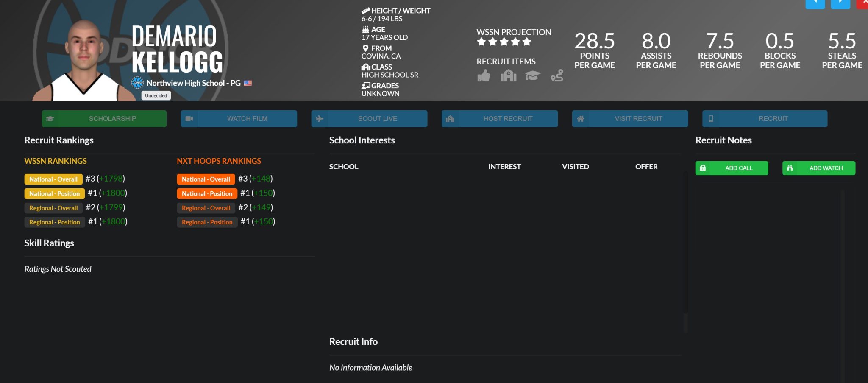Click the map route recruit item icon
Image resolution: width=868 pixels, height=383 pixels.
tap(556, 75)
